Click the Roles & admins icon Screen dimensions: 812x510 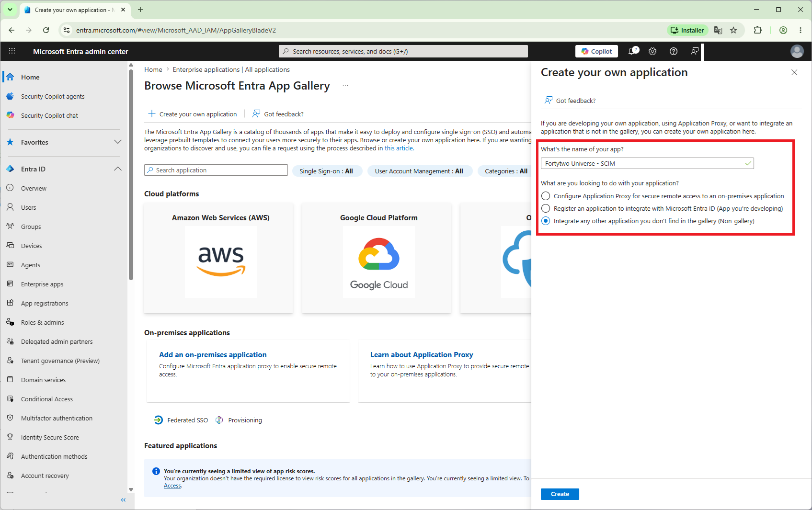10,322
